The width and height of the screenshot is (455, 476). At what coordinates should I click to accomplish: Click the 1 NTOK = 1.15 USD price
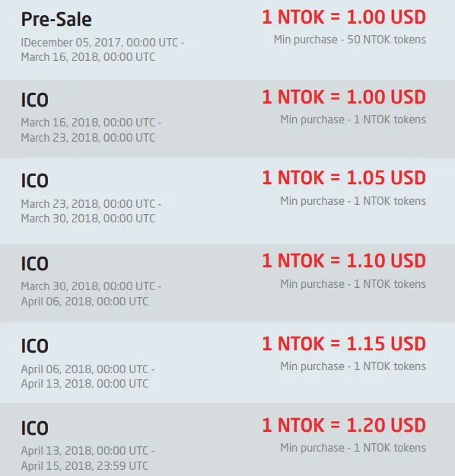click(344, 343)
